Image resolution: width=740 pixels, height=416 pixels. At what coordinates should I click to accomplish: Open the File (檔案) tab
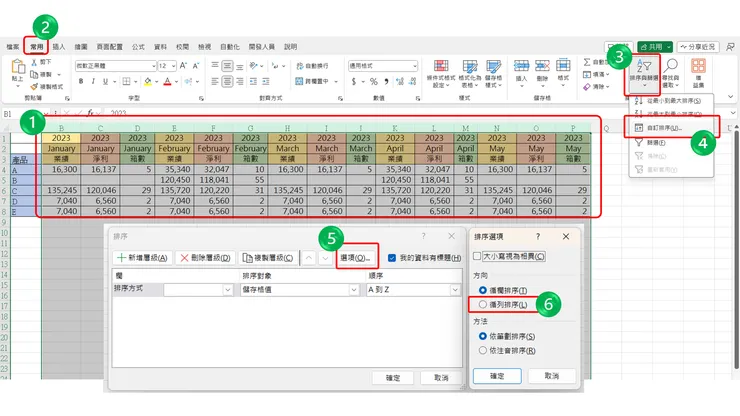pyautogui.click(x=13, y=47)
